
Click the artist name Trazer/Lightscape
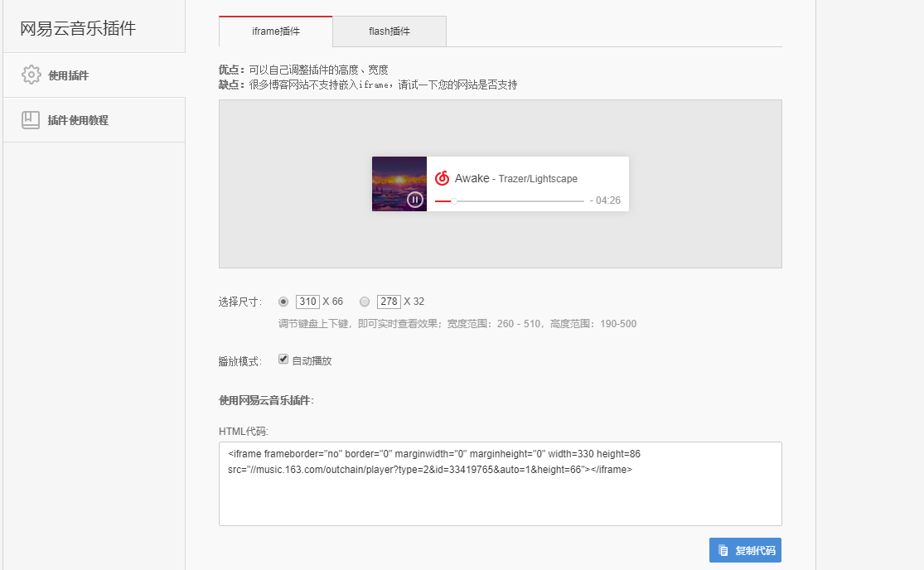[538, 179]
